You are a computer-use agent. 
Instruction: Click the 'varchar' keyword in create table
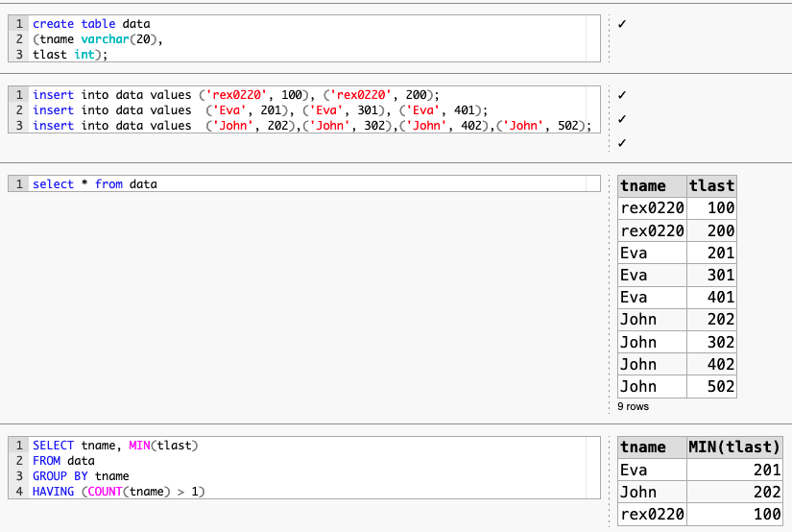[105, 39]
